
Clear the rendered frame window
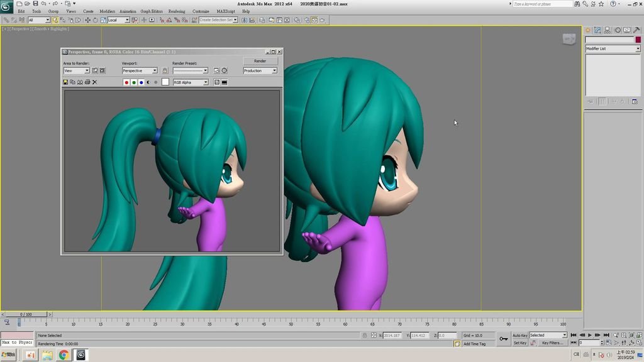[x=95, y=82]
